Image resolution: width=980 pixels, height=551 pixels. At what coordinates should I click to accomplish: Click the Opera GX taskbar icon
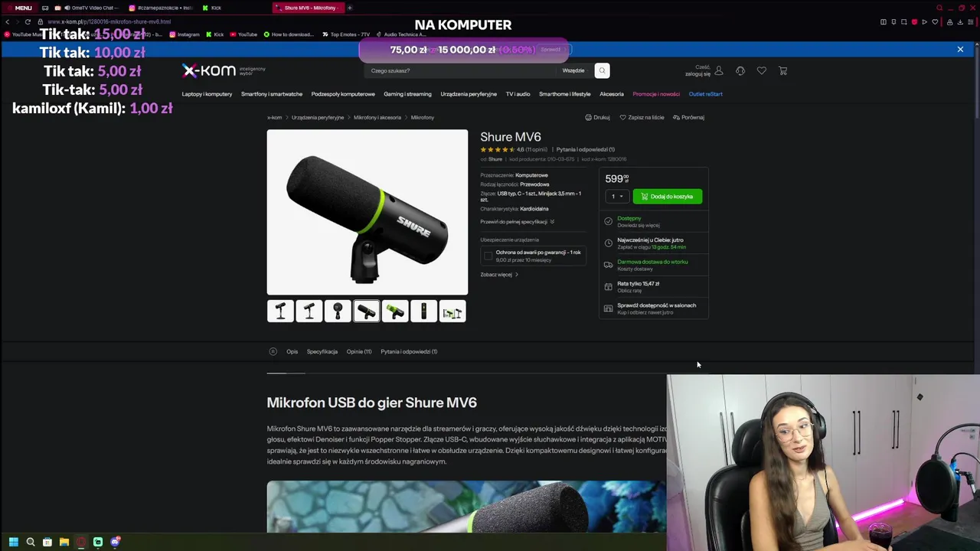pos(81,542)
